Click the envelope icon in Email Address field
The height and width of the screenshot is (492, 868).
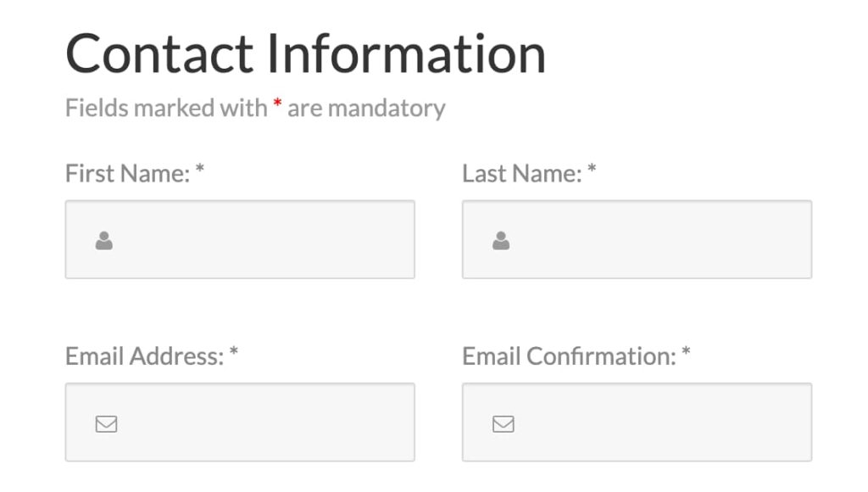pyautogui.click(x=106, y=423)
